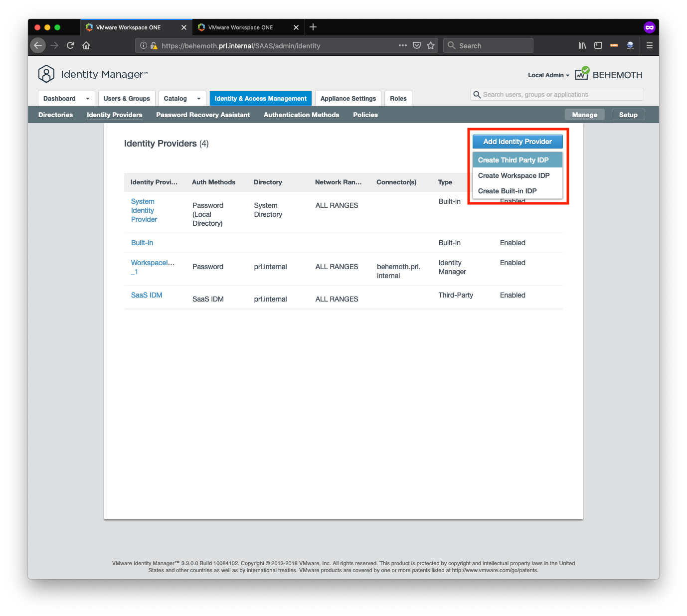
Task: Click the Directory column header
Action: coord(268,182)
